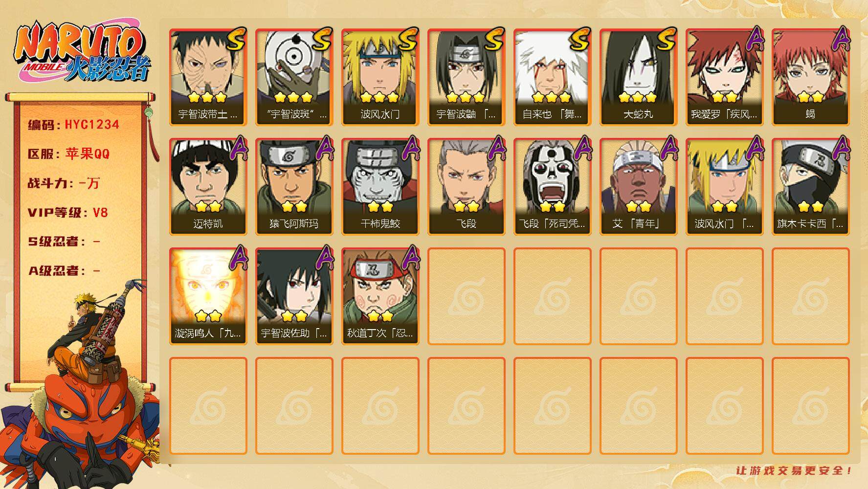Choose the 秋道丁次 card

380,296
